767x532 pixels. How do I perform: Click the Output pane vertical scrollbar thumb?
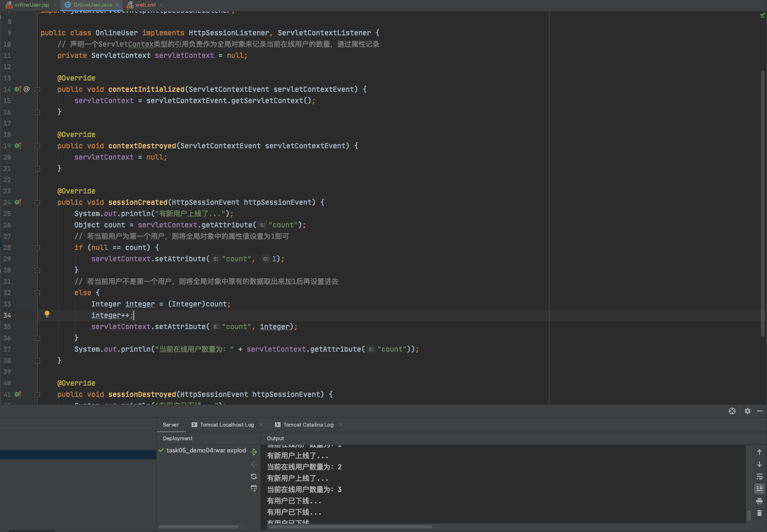click(749, 516)
